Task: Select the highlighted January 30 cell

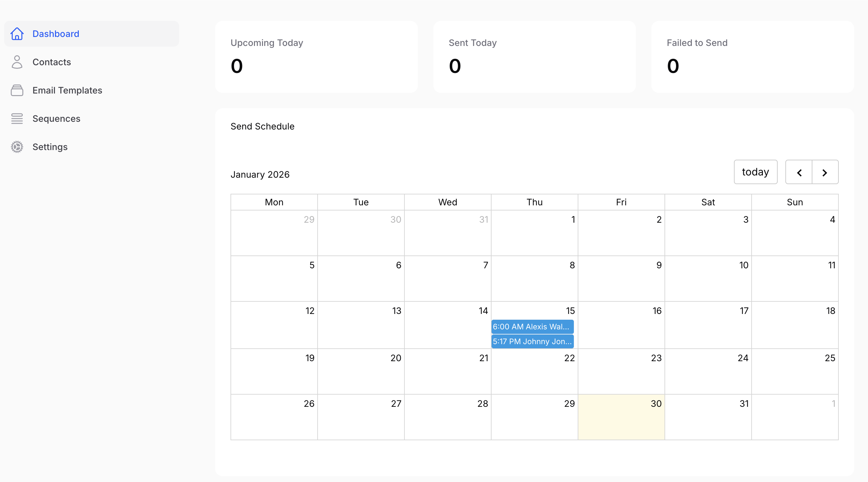Action: (x=621, y=417)
